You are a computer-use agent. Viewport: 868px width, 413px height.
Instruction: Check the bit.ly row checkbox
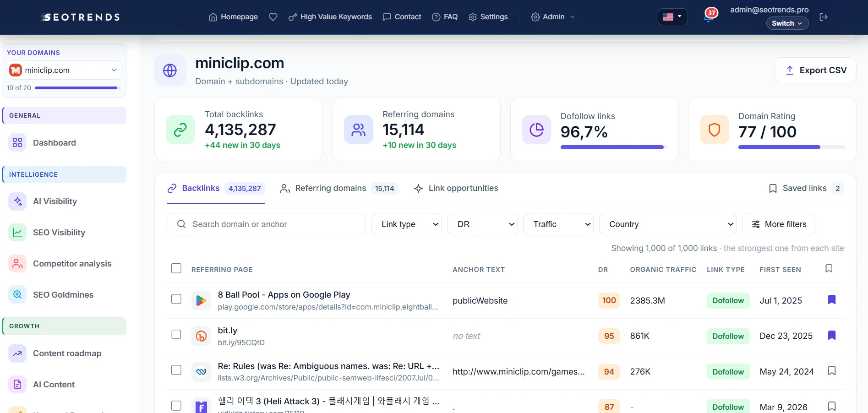[176, 334]
